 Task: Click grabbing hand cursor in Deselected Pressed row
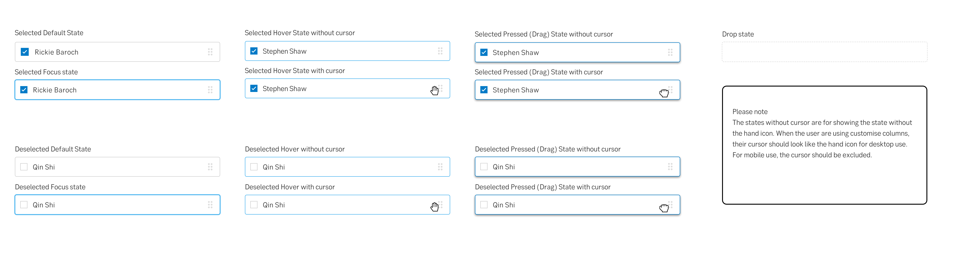pos(664,208)
